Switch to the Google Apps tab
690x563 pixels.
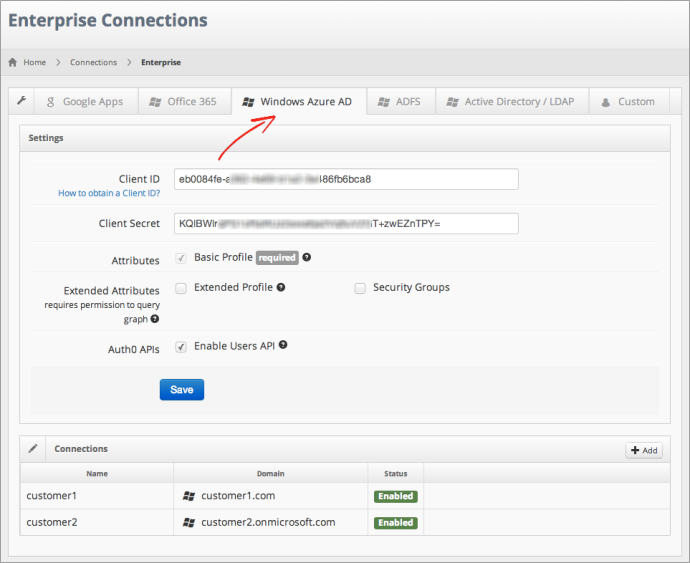pyautogui.click(x=86, y=102)
